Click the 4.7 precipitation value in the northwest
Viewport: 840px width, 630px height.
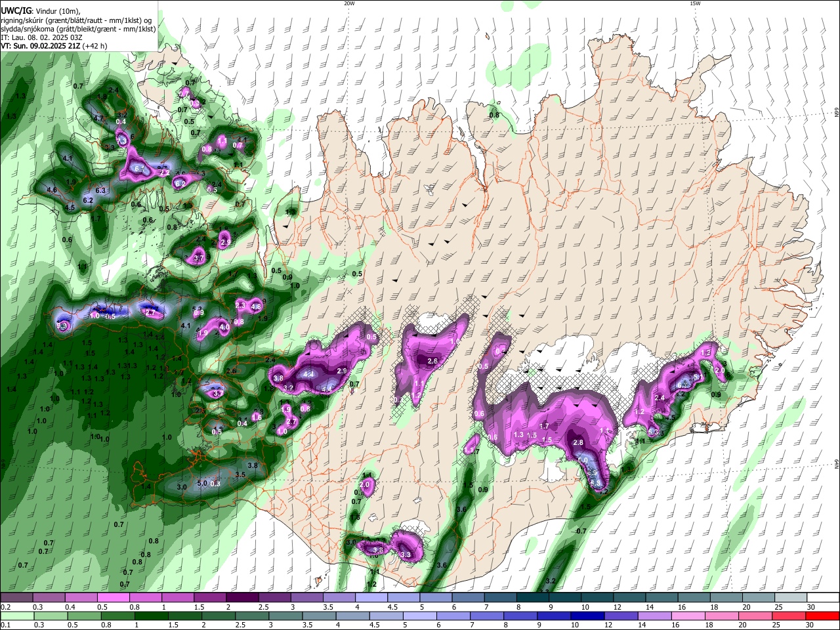(99, 118)
